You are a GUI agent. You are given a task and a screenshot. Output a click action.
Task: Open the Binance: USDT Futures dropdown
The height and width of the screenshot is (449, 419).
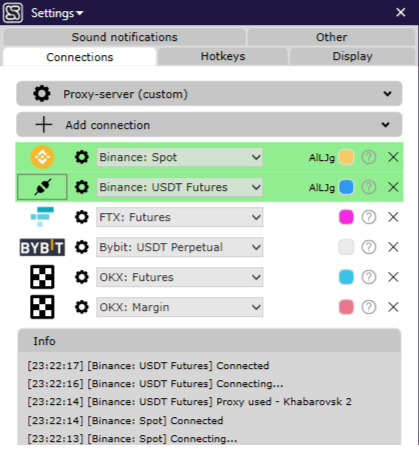180,187
